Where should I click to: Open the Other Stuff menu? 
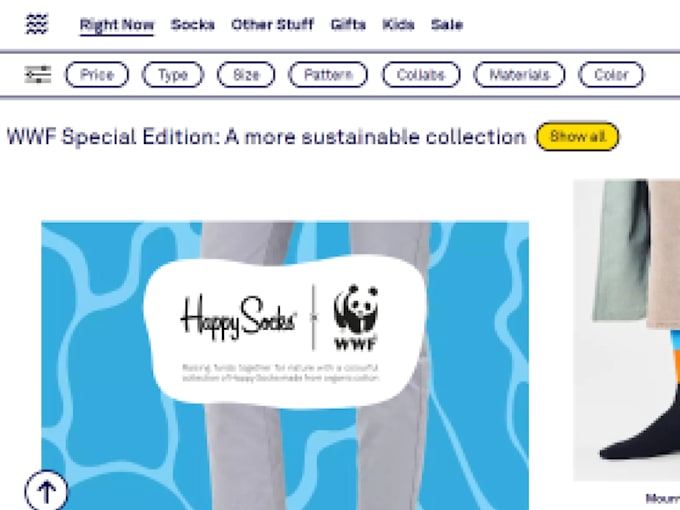tap(272, 25)
